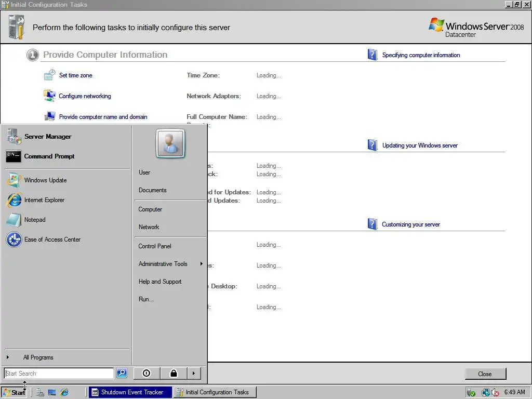Click Safely Remove Hardware tray icon

(x=471, y=393)
